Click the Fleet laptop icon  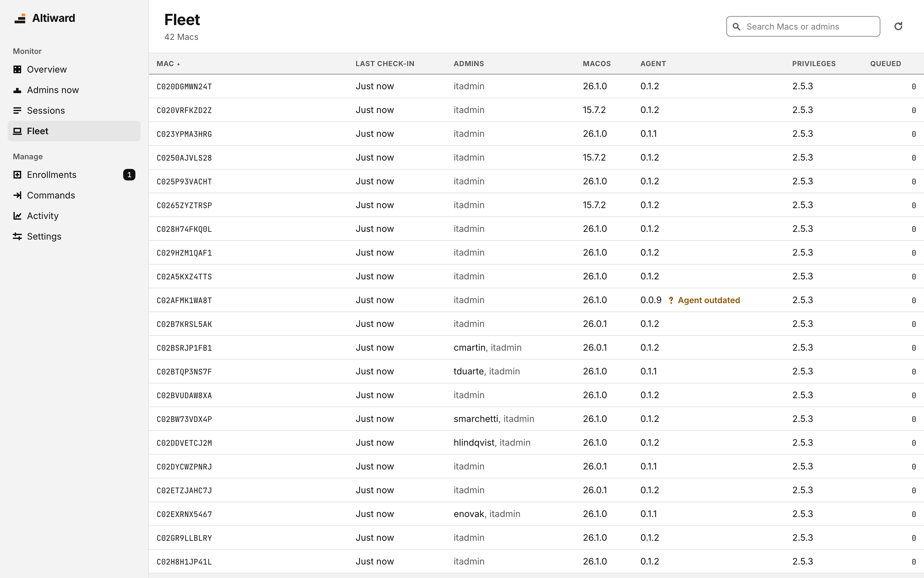pyautogui.click(x=17, y=131)
